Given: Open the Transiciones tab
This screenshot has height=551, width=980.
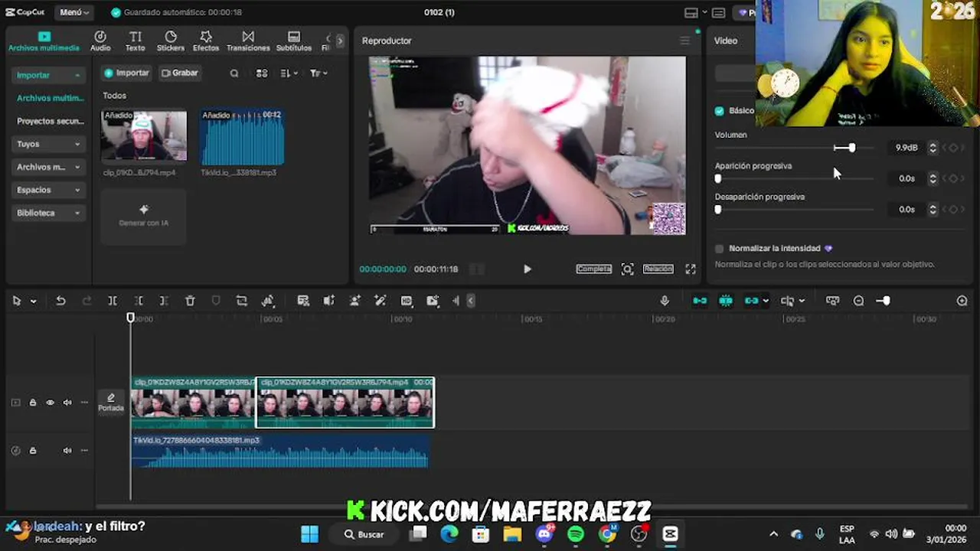Looking at the screenshot, I should pos(248,41).
